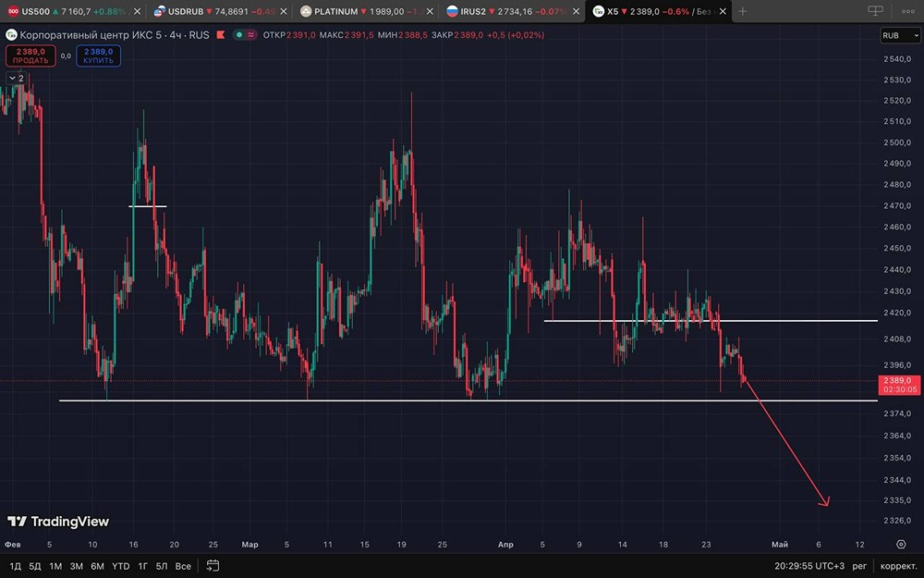The width and height of the screenshot is (924, 578).
Task: Close the USDRUB tab
Action: tap(284, 11)
